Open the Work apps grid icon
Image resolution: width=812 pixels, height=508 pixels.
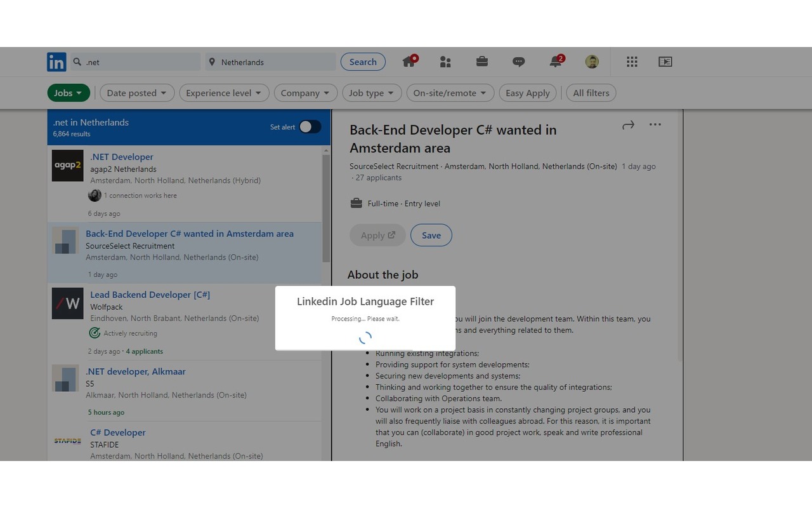click(632, 62)
